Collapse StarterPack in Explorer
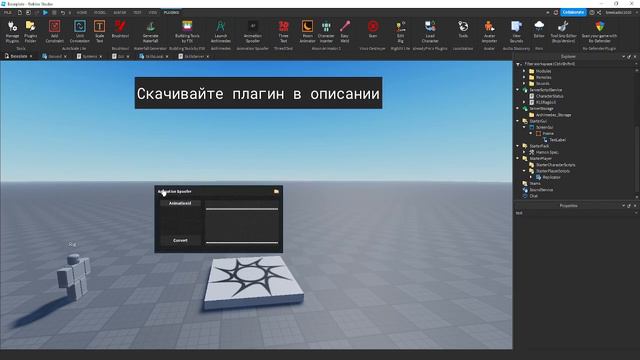 (x=518, y=146)
